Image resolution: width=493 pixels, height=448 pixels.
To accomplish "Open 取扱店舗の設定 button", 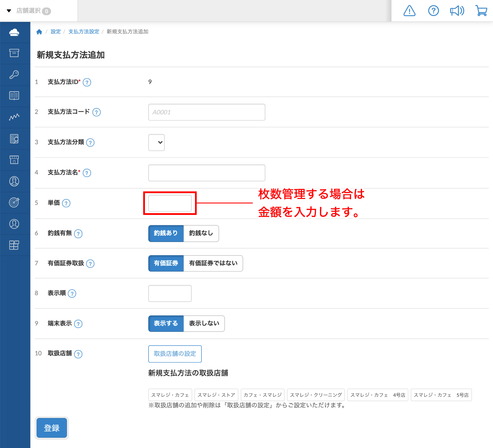I will (x=175, y=354).
